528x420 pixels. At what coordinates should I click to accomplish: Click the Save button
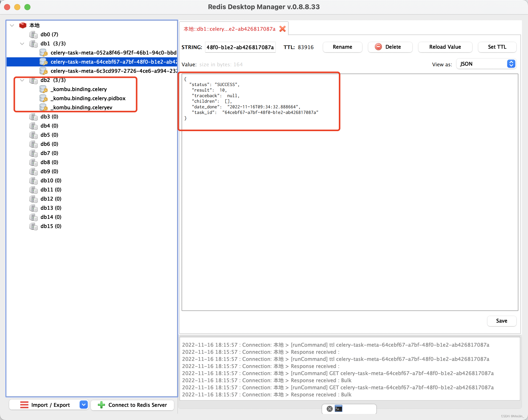502,321
